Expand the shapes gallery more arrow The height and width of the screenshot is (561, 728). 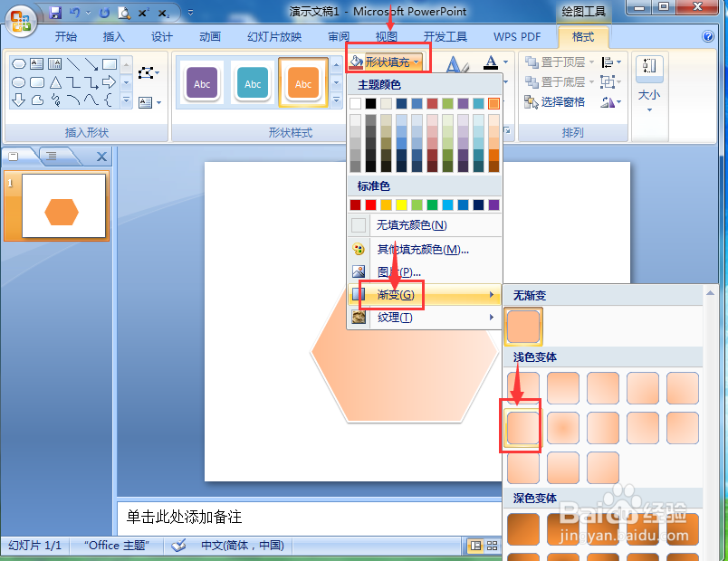126,100
